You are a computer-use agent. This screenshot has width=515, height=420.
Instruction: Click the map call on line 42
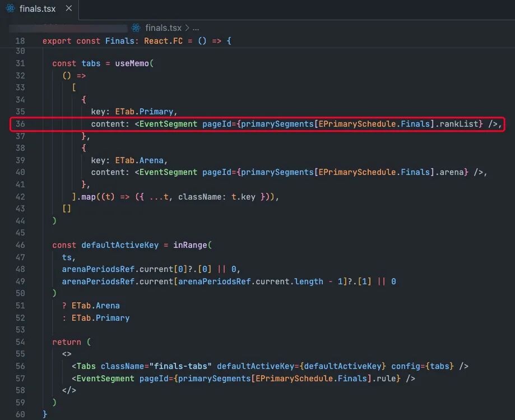click(x=89, y=197)
